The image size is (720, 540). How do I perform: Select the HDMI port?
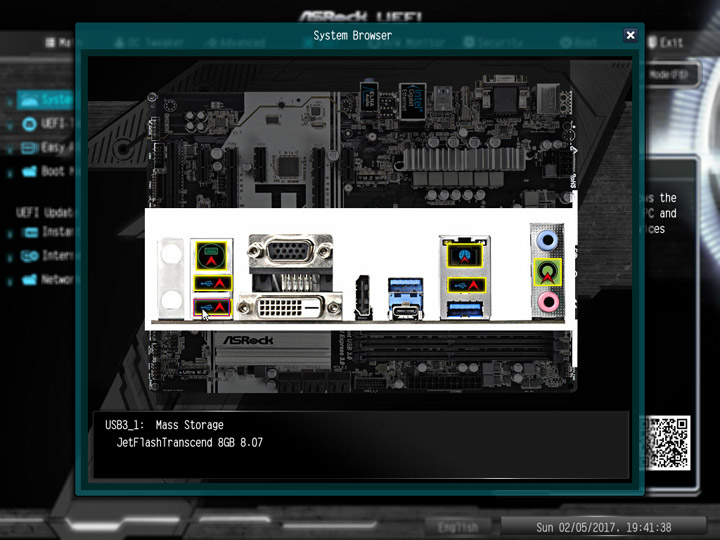pos(363,298)
